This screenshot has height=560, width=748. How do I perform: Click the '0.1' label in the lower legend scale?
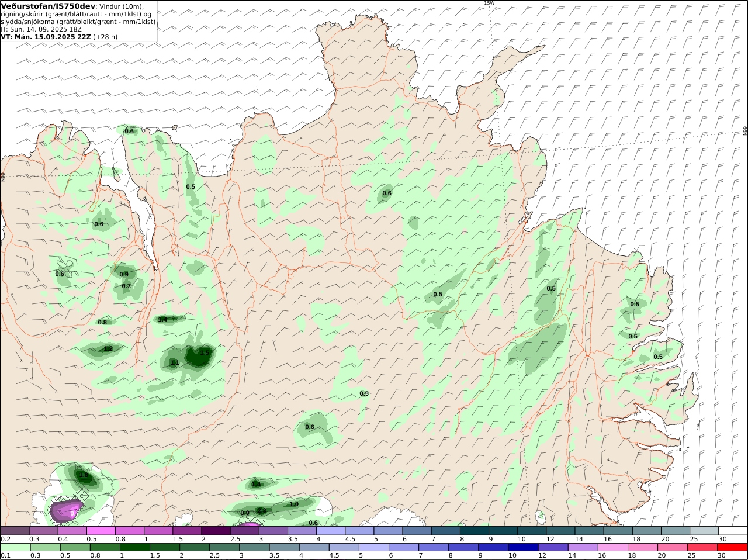pos(5,555)
